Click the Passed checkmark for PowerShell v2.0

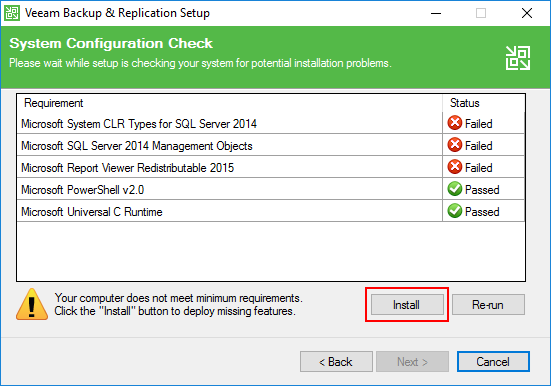tap(455, 189)
